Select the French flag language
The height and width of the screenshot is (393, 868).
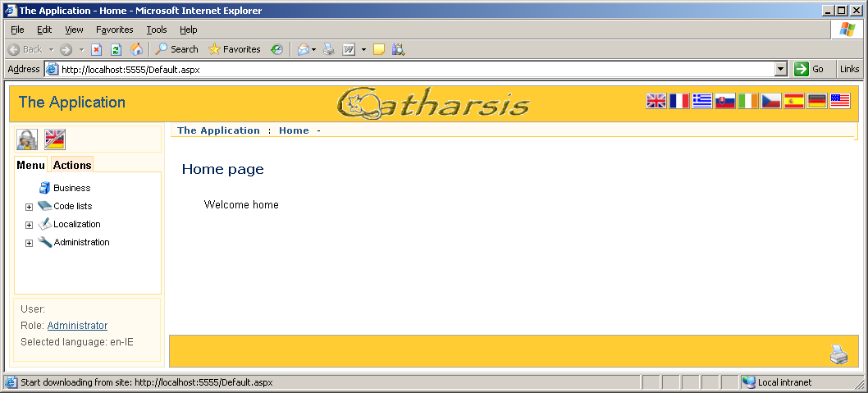pos(679,101)
